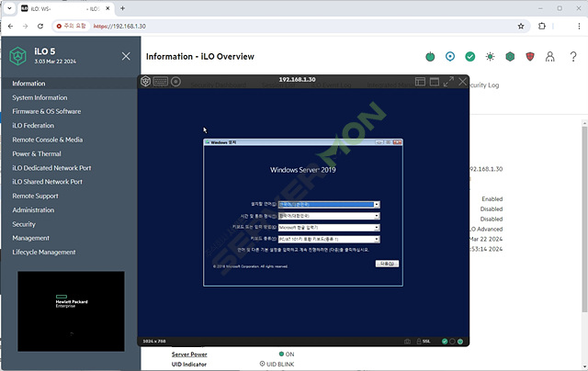Expand remote console to full screen

click(448, 82)
